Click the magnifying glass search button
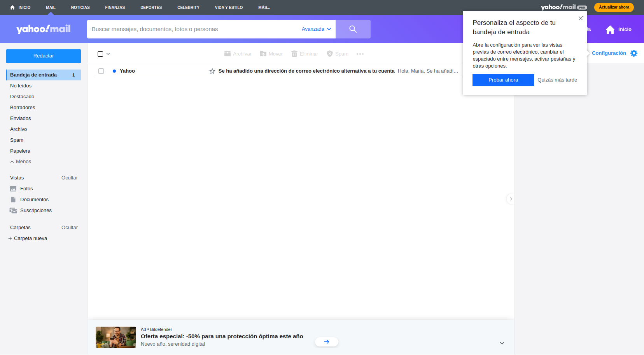 click(x=353, y=29)
